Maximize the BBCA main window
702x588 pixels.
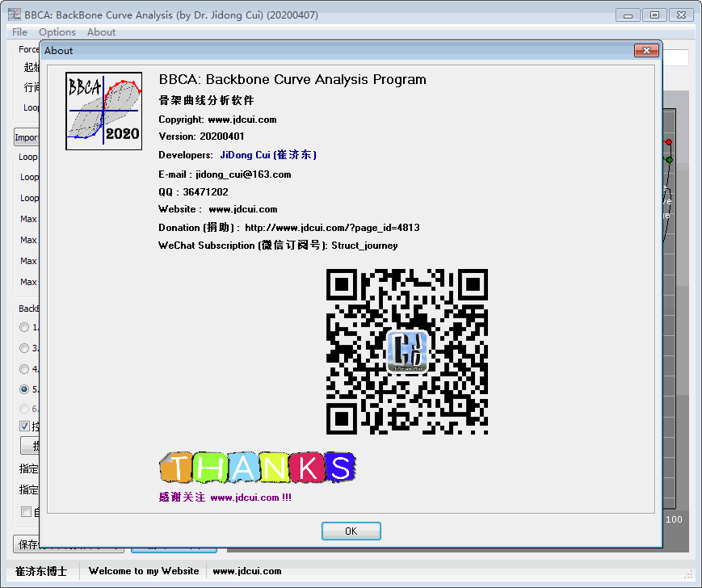tap(654, 15)
